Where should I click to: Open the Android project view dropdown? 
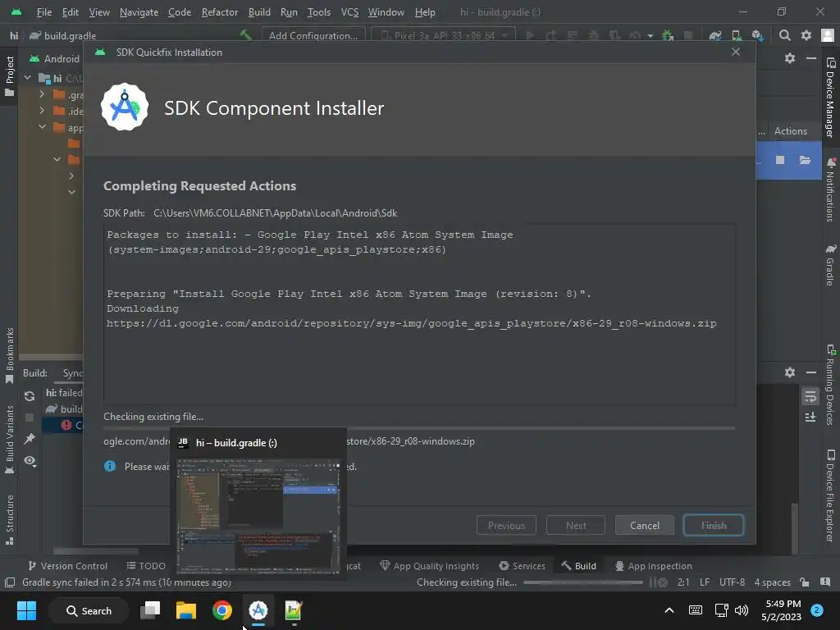tap(54, 58)
